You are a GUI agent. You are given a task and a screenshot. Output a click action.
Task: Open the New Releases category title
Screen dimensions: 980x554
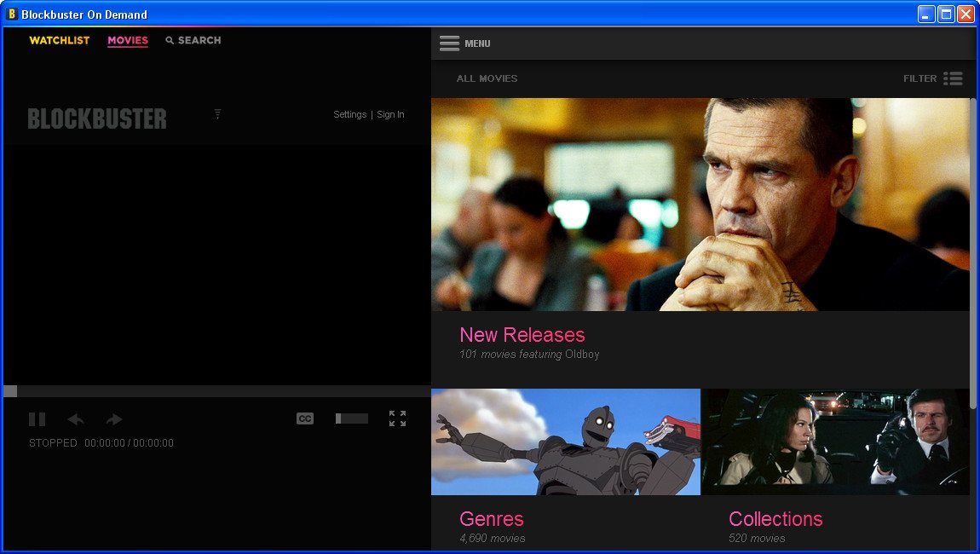pyautogui.click(x=522, y=334)
